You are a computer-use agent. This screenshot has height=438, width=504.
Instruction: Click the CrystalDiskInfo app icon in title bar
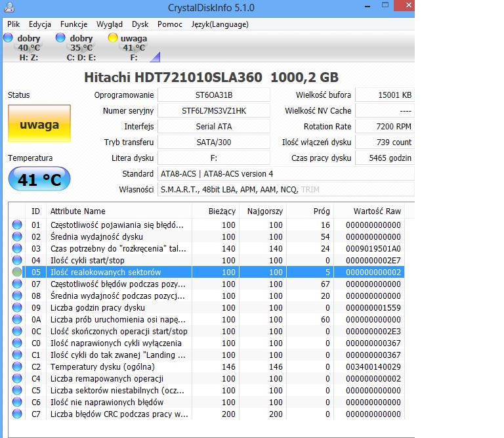click(9, 7)
